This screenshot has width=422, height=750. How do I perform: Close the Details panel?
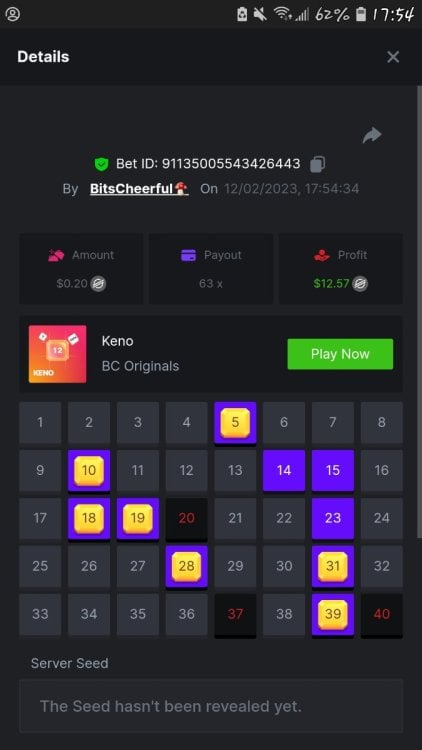[393, 57]
